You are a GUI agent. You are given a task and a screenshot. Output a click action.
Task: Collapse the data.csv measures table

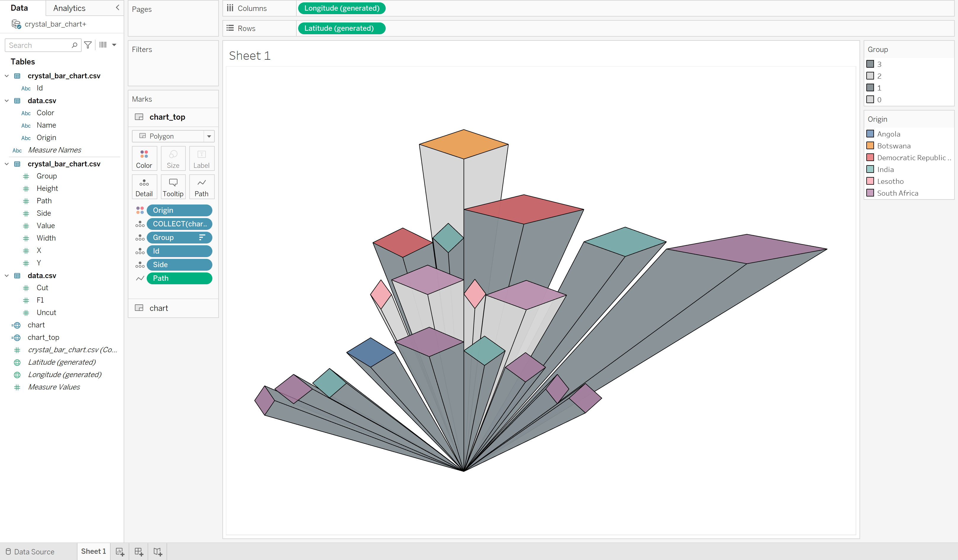coord(7,276)
